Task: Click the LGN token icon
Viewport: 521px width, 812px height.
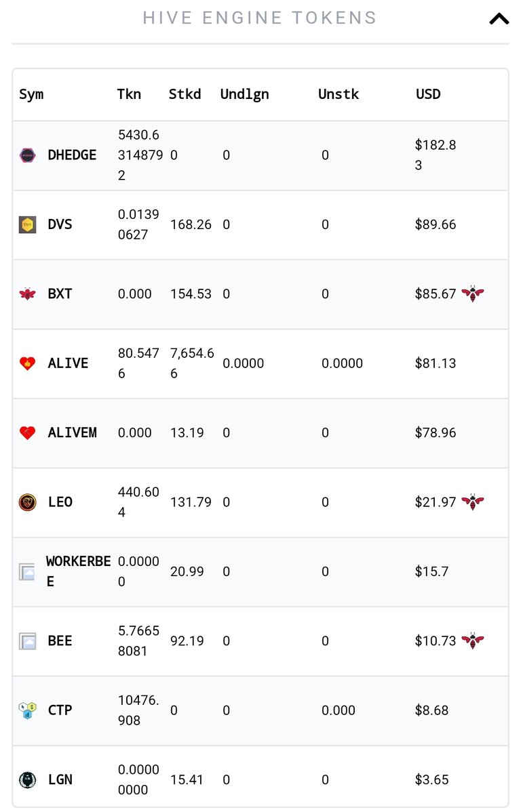Action: tap(28, 780)
